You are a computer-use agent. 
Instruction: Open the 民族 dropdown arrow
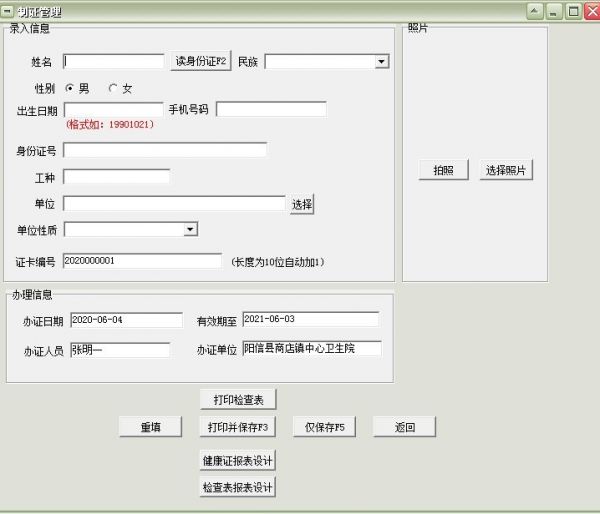click(381, 62)
